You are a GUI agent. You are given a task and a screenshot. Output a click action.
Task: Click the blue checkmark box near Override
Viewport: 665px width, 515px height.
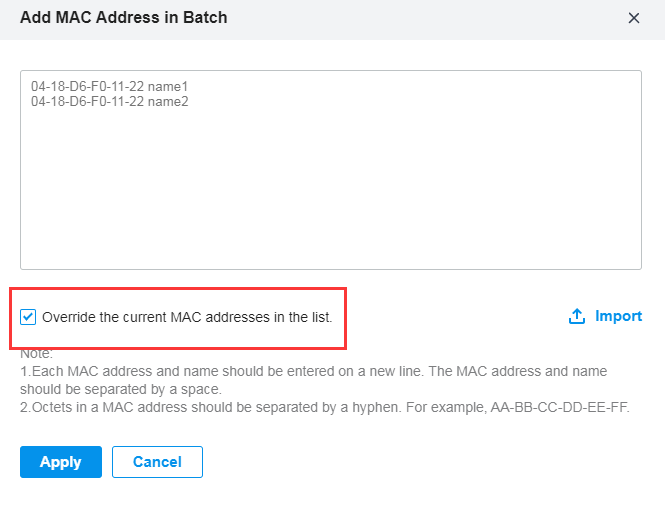click(28, 317)
